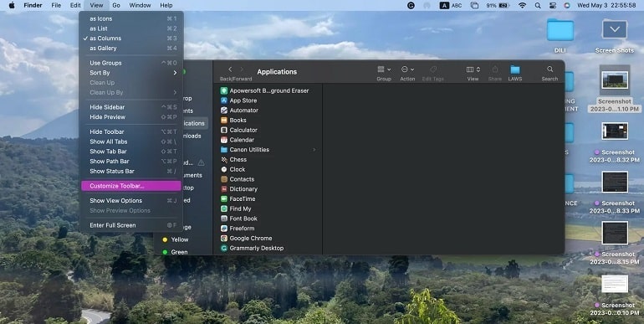Click the Calendar app icon
Viewport: 644px width, 324px height.
click(224, 140)
